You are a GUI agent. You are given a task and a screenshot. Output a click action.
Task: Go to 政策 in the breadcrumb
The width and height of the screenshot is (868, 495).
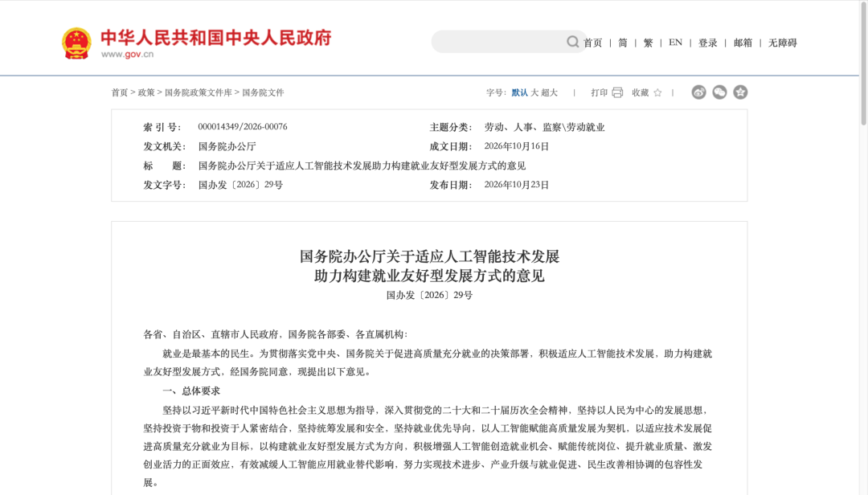pyautogui.click(x=146, y=92)
